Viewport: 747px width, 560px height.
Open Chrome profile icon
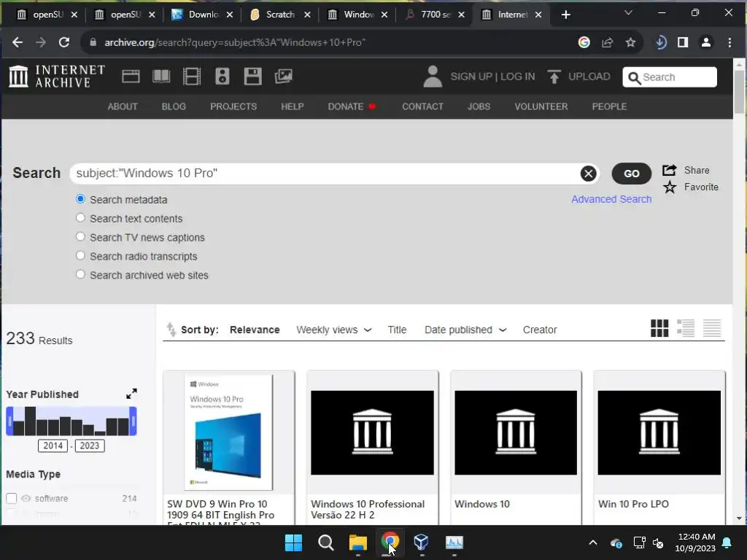coord(706,42)
